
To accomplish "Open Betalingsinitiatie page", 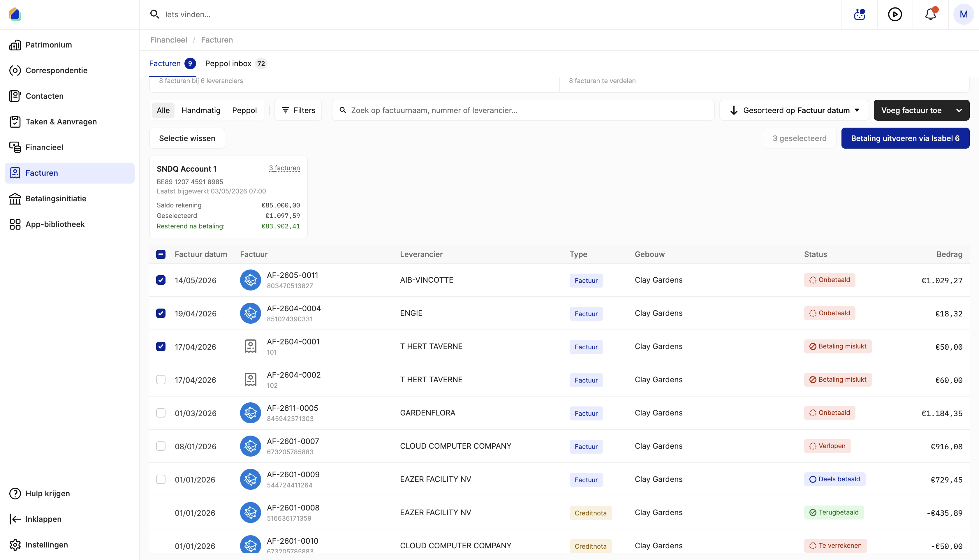I will coord(70,198).
